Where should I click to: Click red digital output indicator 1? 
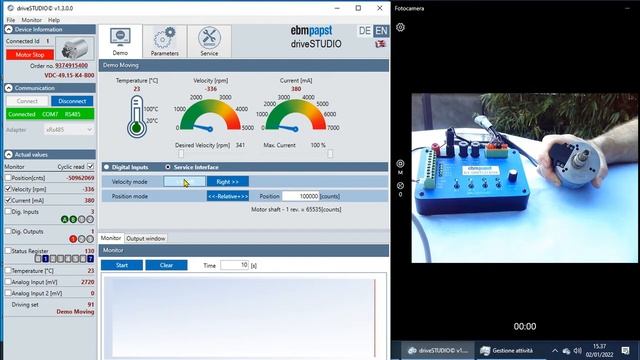click(x=73, y=239)
